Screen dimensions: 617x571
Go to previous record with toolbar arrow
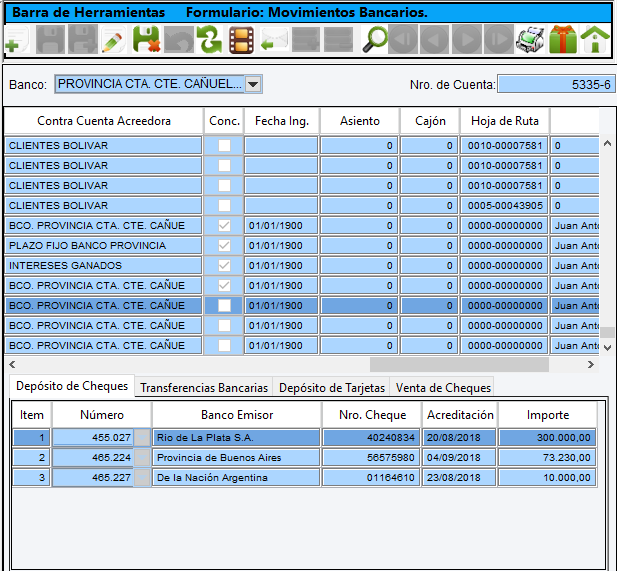click(x=434, y=39)
